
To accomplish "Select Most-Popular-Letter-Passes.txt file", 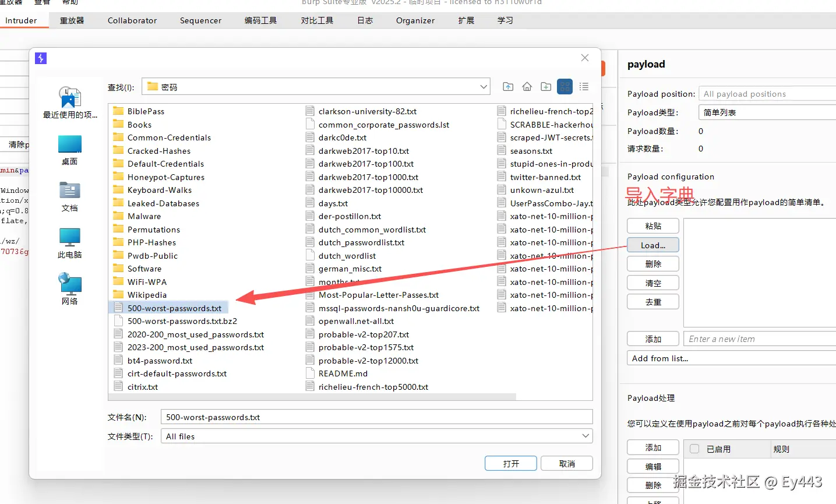I will click(x=373, y=295).
